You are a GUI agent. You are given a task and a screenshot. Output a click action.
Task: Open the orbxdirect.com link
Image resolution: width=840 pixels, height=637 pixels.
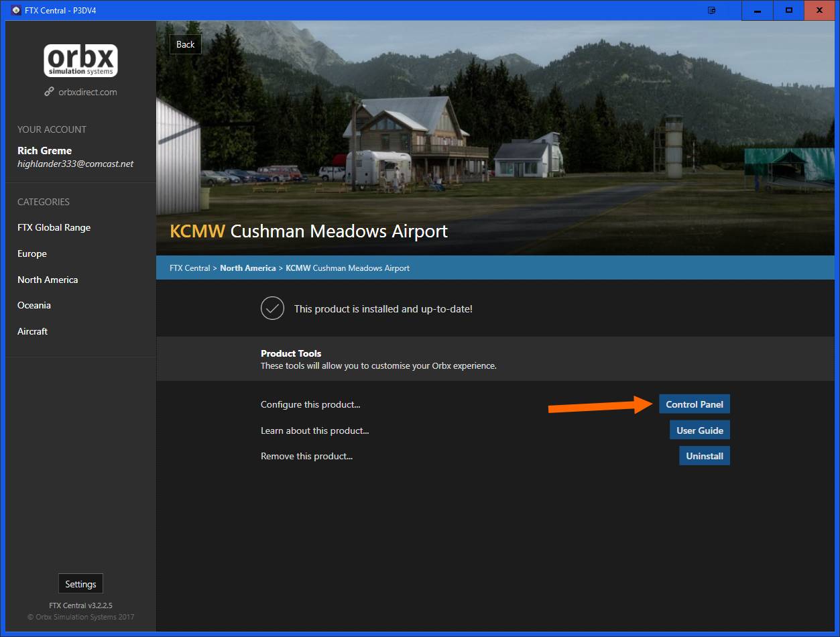88,92
